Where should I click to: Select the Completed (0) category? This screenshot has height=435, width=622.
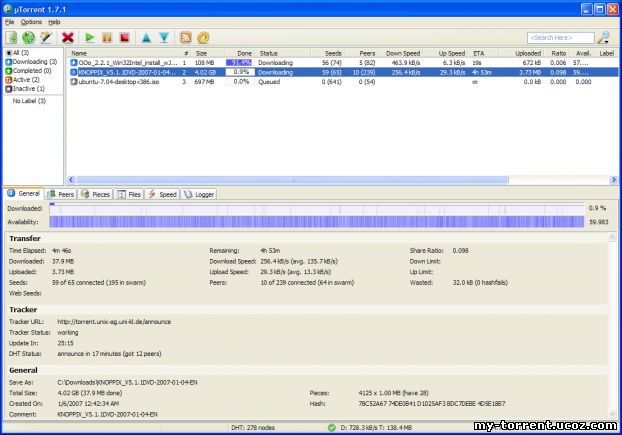pos(28,71)
